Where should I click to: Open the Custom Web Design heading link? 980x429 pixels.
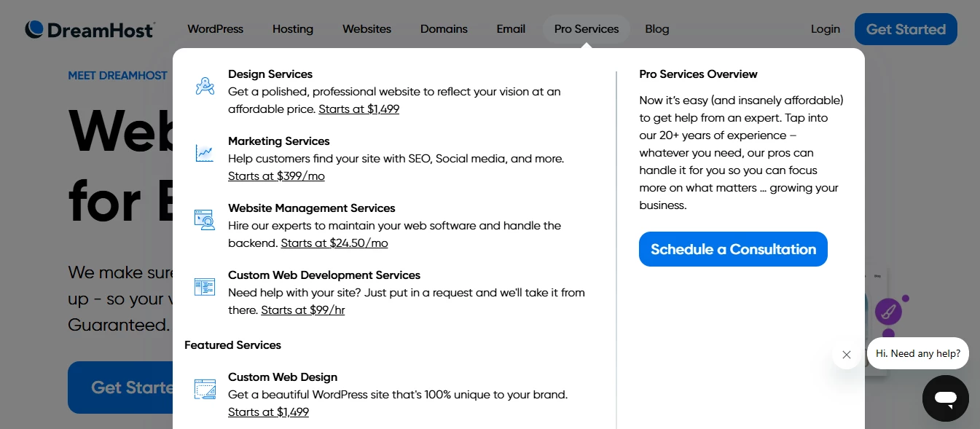(x=283, y=377)
